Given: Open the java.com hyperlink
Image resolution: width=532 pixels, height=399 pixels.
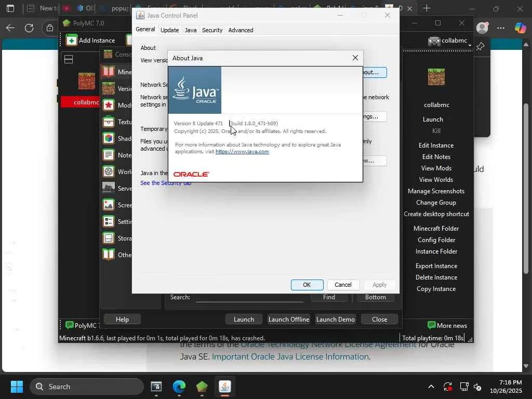Looking at the screenshot, I should [x=242, y=151].
